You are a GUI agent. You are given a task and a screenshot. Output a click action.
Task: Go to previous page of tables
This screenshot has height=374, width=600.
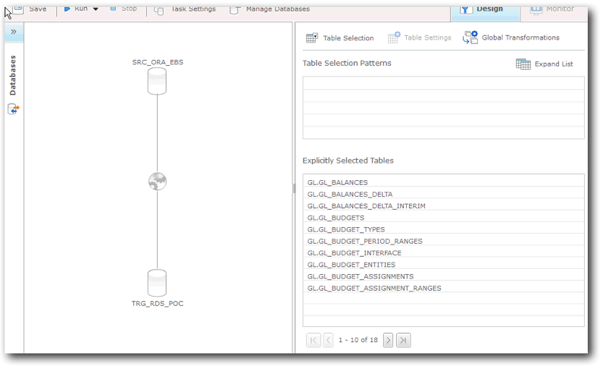click(x=328, y=340)
